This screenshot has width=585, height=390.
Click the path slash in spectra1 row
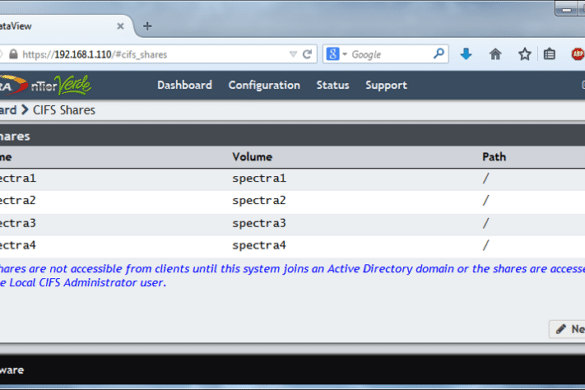point(485,178)
